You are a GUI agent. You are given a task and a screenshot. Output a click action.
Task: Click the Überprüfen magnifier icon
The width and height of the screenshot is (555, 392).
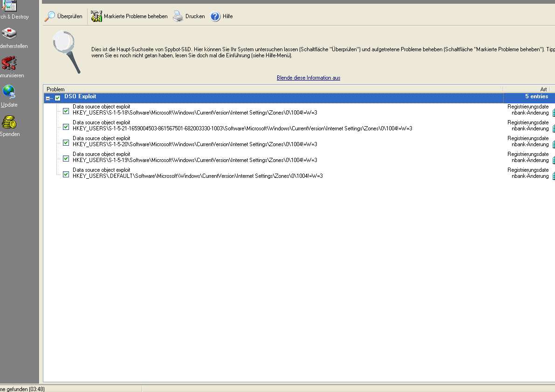pos(50,16)
